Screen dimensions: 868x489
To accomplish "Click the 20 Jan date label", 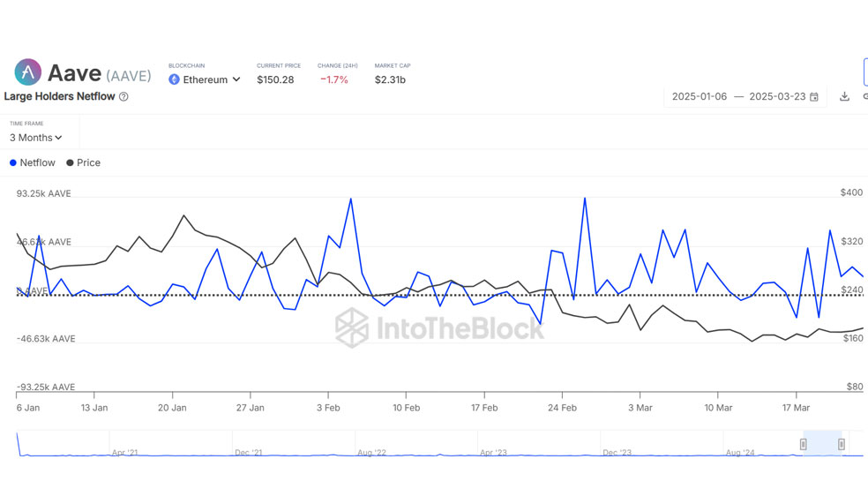I will coord(172,408).
